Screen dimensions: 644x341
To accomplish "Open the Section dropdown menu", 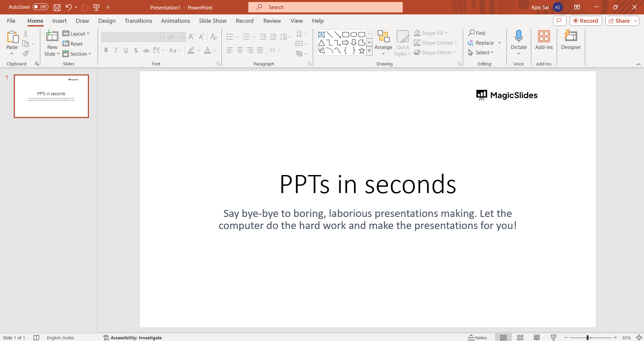I will click(x=77, y=54).
